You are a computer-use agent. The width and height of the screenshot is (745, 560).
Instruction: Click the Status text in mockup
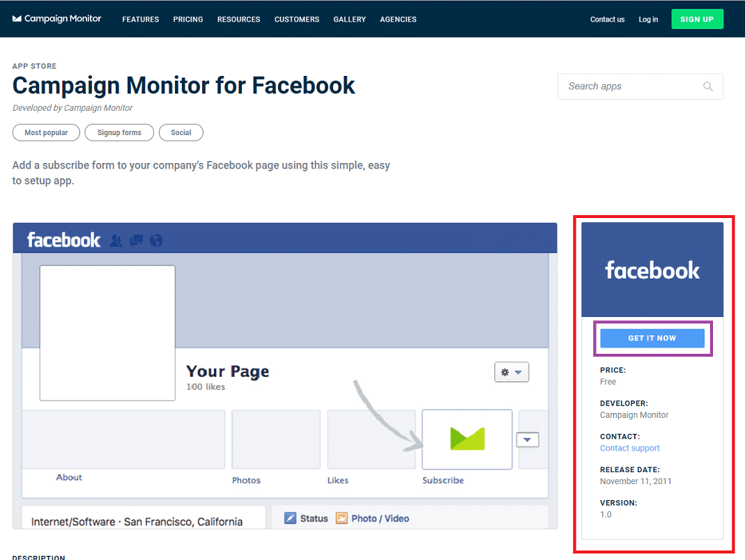(314, 518)
